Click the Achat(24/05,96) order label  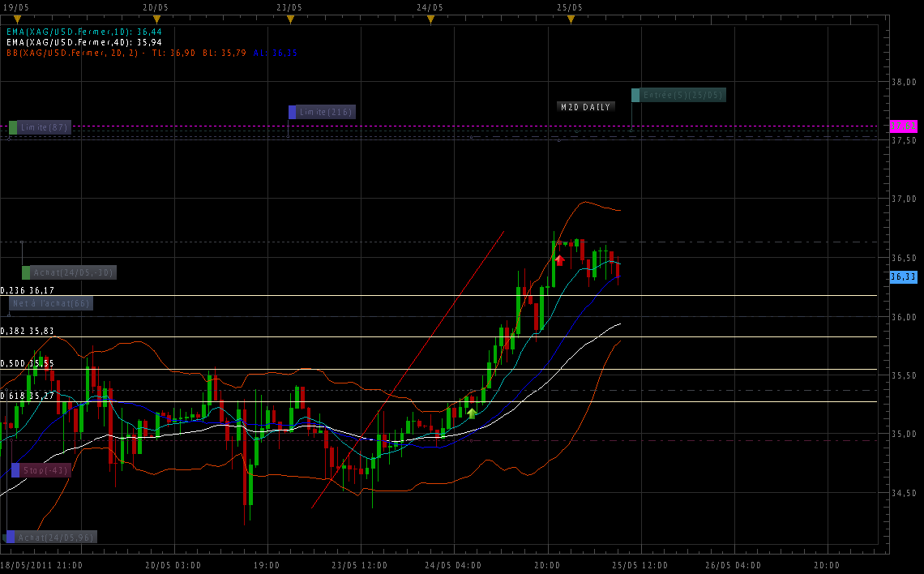[x=50, y=537]
